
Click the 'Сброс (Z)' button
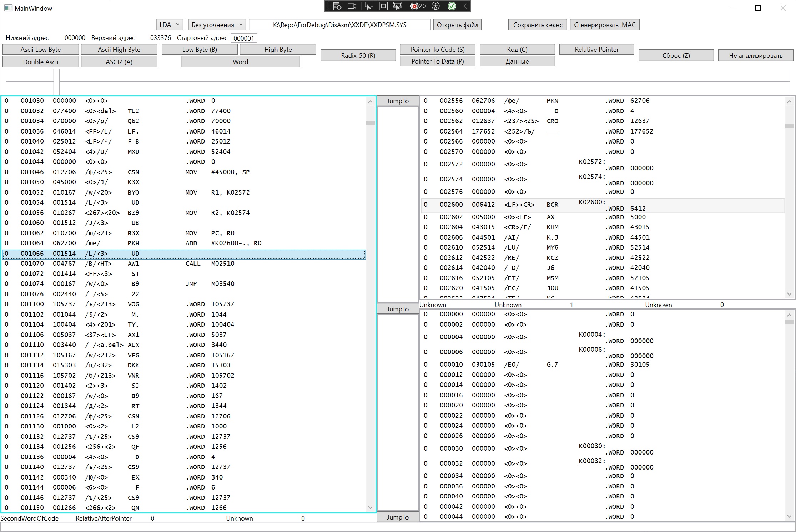tap(676, 55)
